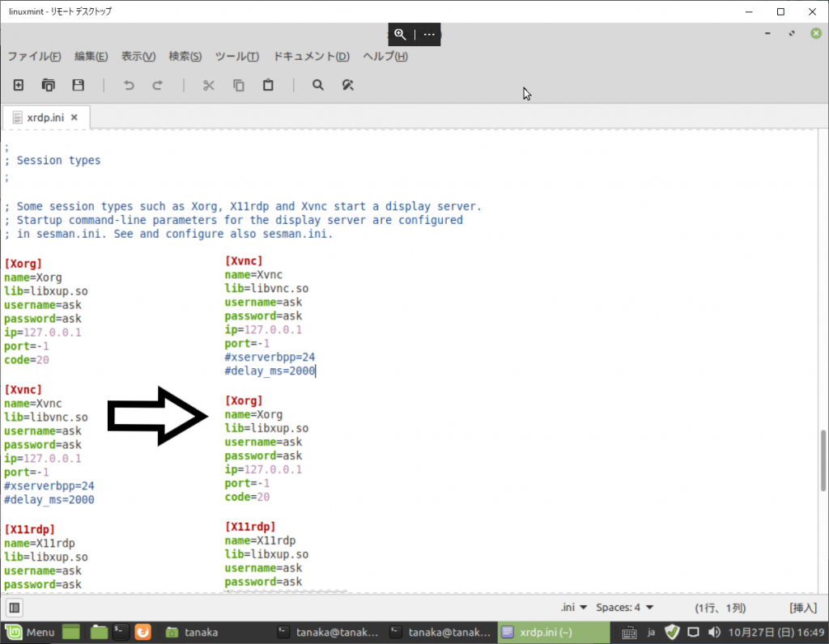Toggle the 挿入 insert mode indicator

point(803,608)
